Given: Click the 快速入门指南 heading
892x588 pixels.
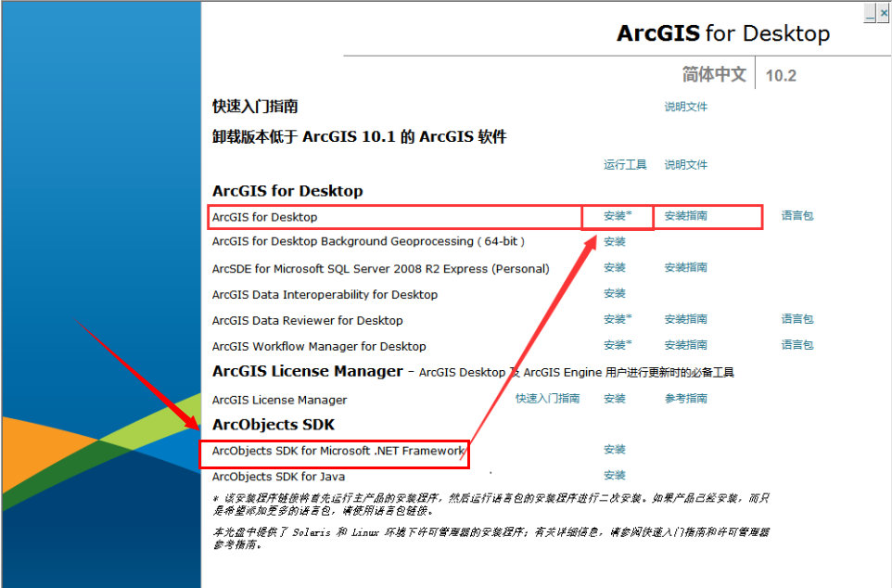Looking at the screenshot, I should tap(255, 107).
